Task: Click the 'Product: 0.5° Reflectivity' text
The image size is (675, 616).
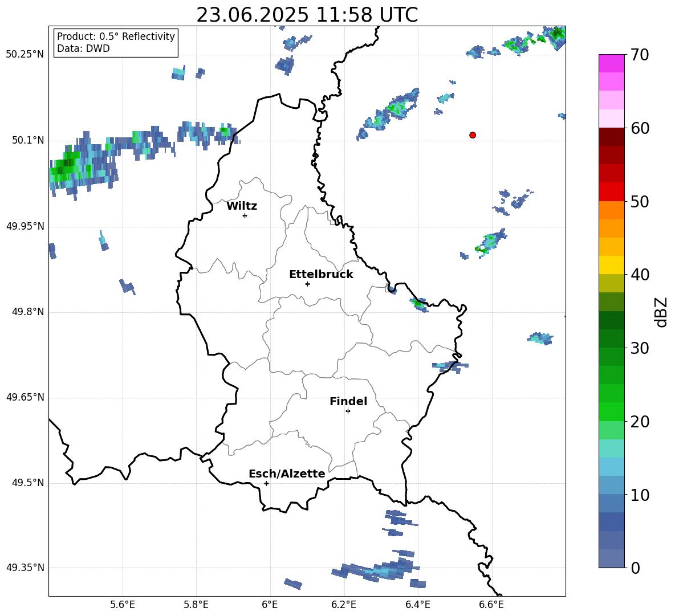Action: (116, 36)
